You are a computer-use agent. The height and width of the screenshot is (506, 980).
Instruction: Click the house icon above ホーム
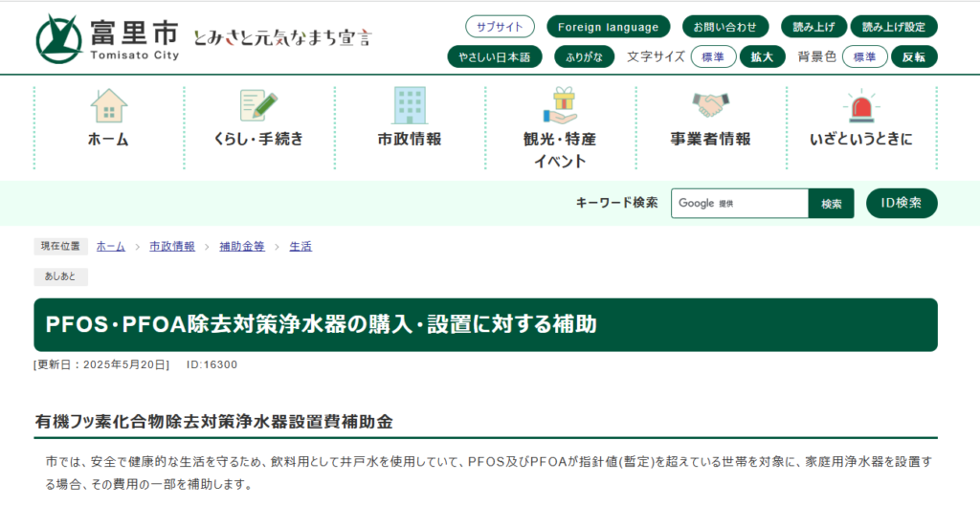pyautogui.click(x=109, y=106)
